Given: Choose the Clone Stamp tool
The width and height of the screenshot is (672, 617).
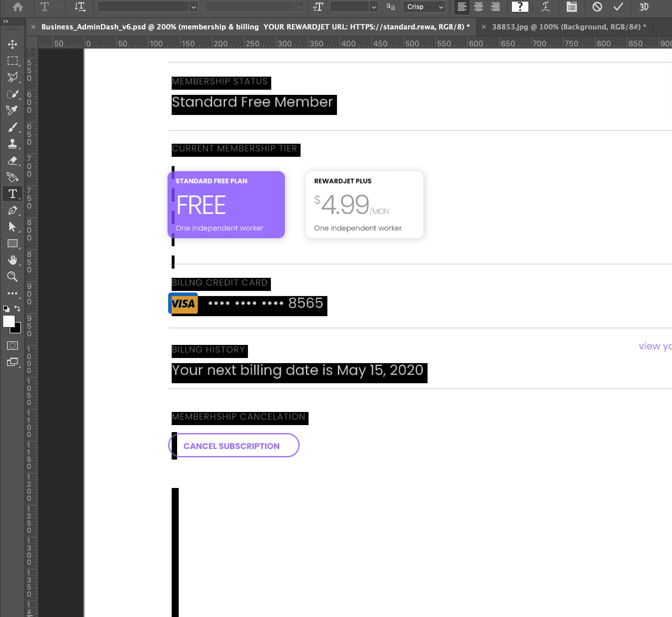Looking at the screenshot, I should [12, 144].
